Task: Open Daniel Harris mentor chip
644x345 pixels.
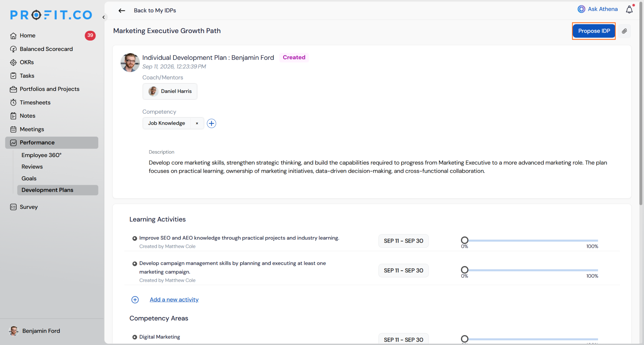Action: tap(170, 91)
